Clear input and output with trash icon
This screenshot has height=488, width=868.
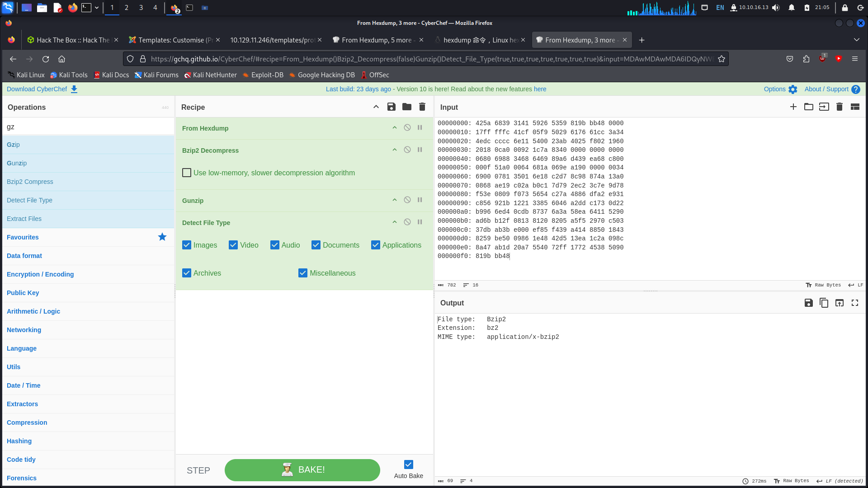840,107
